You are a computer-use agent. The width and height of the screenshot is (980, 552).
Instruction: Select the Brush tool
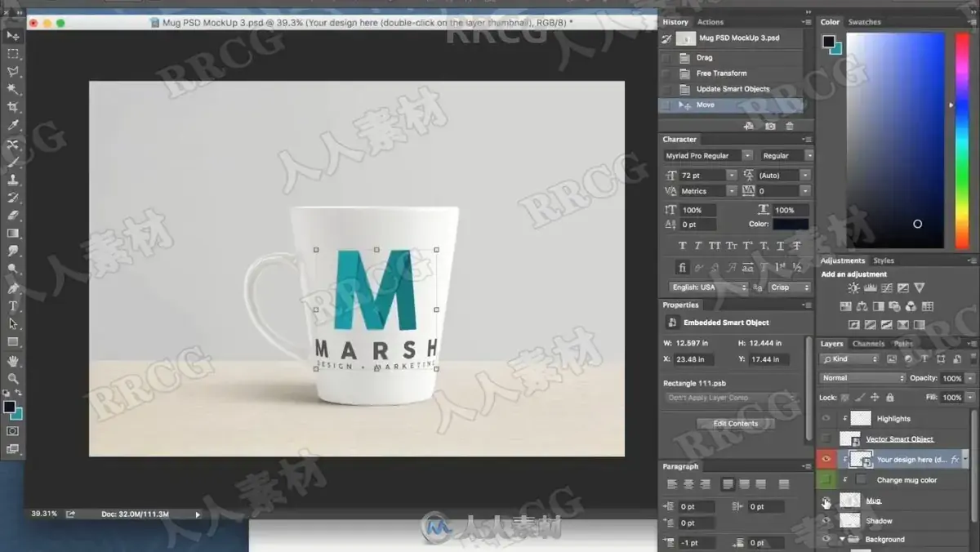pyautogui.click(x=13, y=162)
